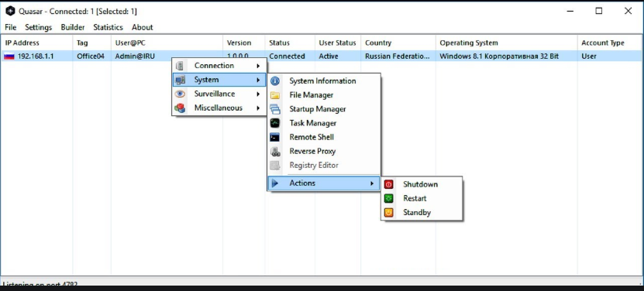
Task: Choose Shutdown in the Actions submenu
Action: pos(422,184)
